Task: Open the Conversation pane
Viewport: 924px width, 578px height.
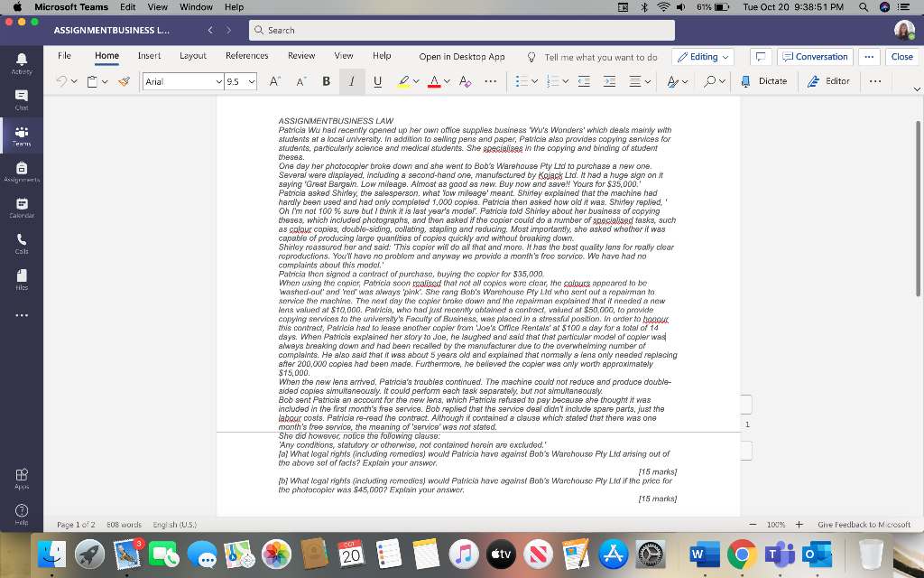Action: click(815, 55)
